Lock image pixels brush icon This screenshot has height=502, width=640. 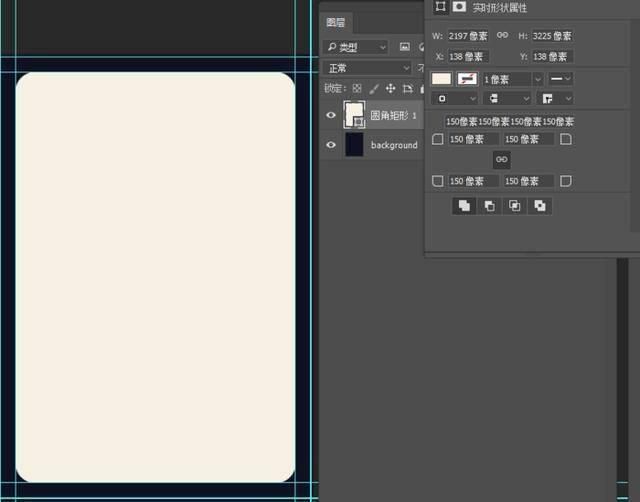coord(374,89)
